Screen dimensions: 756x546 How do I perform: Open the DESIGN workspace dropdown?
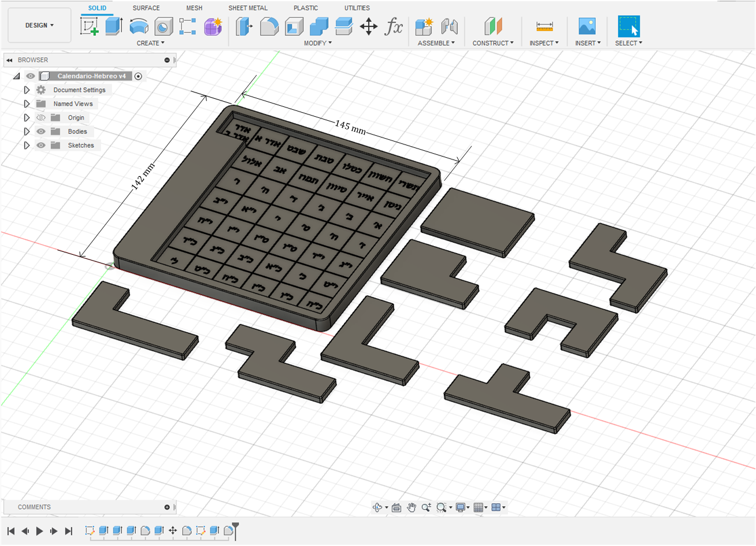(x=39, y=25)
